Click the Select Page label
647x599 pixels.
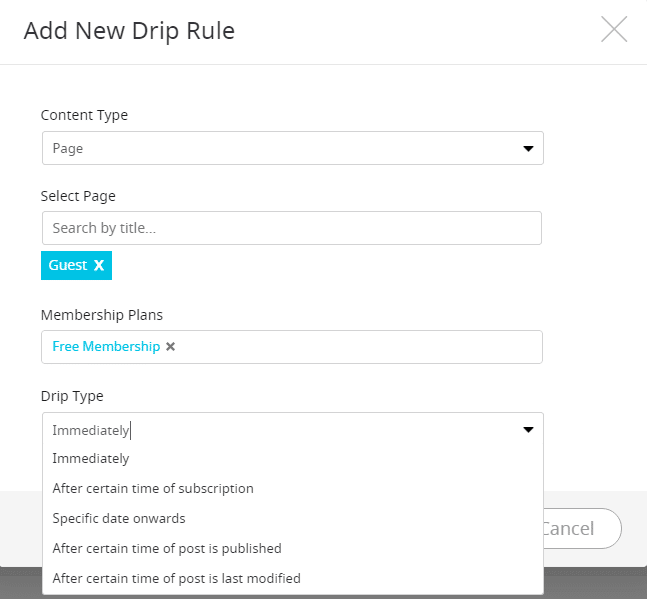(x=78, y=196)
